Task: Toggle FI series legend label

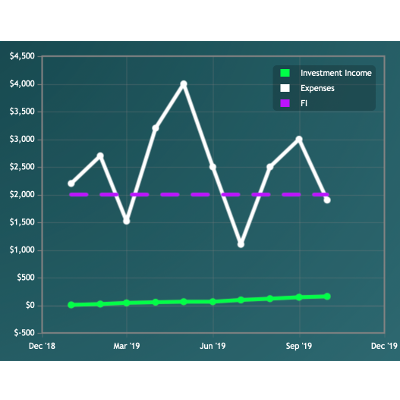Action: 304,103
